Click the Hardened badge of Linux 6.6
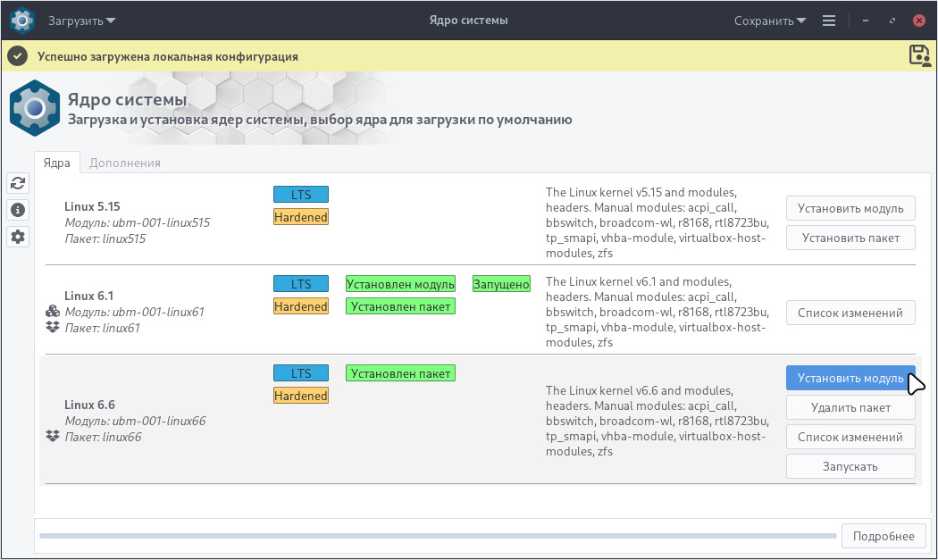The image size is (938, 560). point(301,396)
